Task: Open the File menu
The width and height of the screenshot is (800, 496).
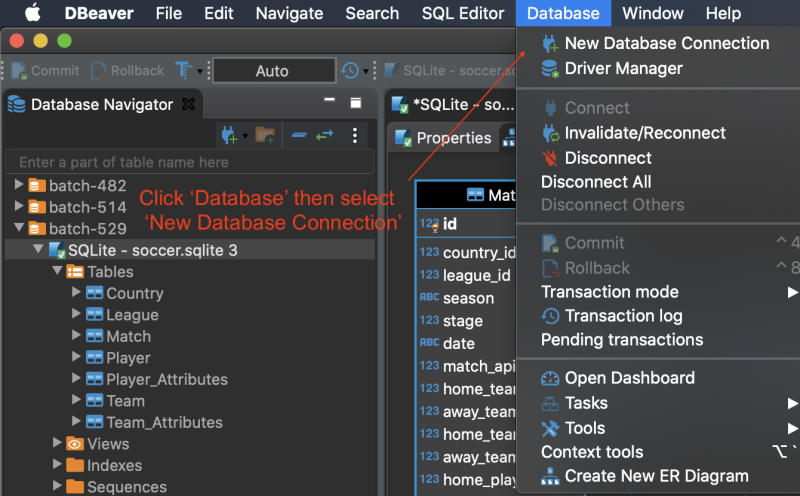Action: pos(169,13)
